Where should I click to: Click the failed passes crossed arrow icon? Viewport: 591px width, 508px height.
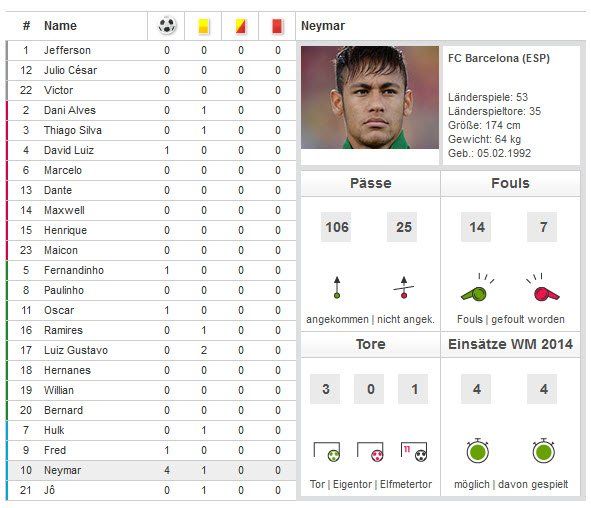(x=404, y=288)
